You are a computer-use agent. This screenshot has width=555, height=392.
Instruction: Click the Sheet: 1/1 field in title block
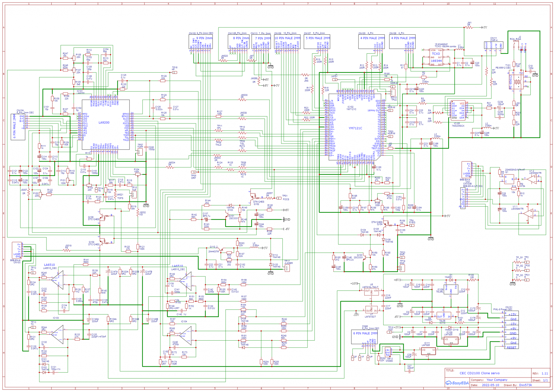tap(540, 380)
